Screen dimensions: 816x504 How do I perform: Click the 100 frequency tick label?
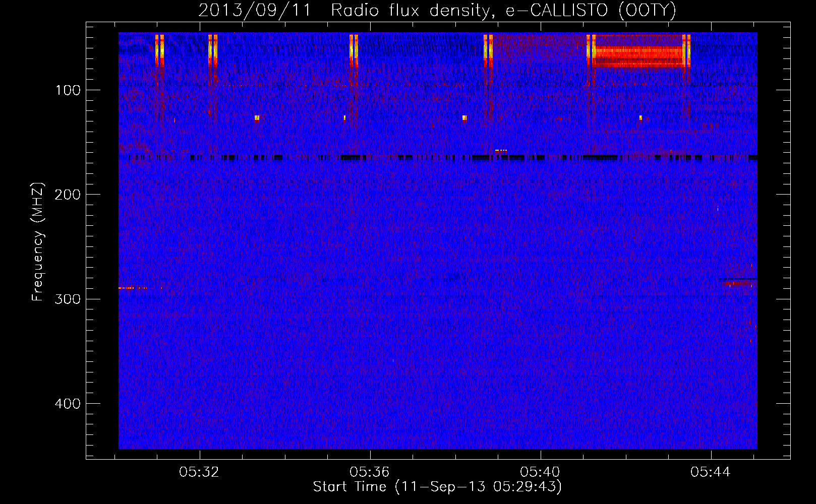pos(68,90)
